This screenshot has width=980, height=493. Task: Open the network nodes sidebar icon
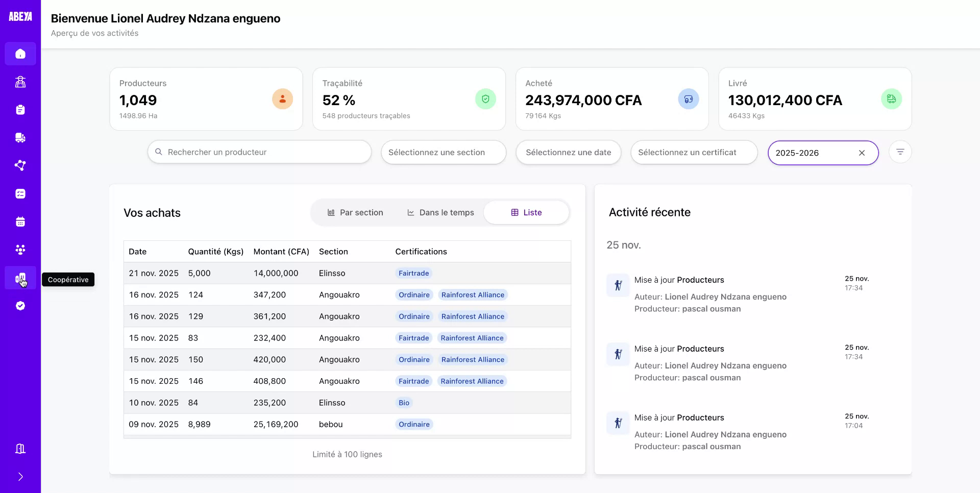pos(20,165)
